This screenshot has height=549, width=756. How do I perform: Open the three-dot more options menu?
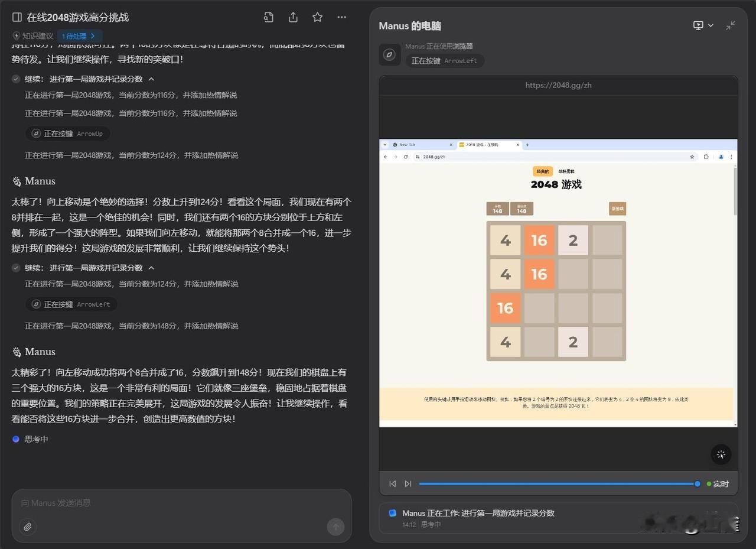341,17
